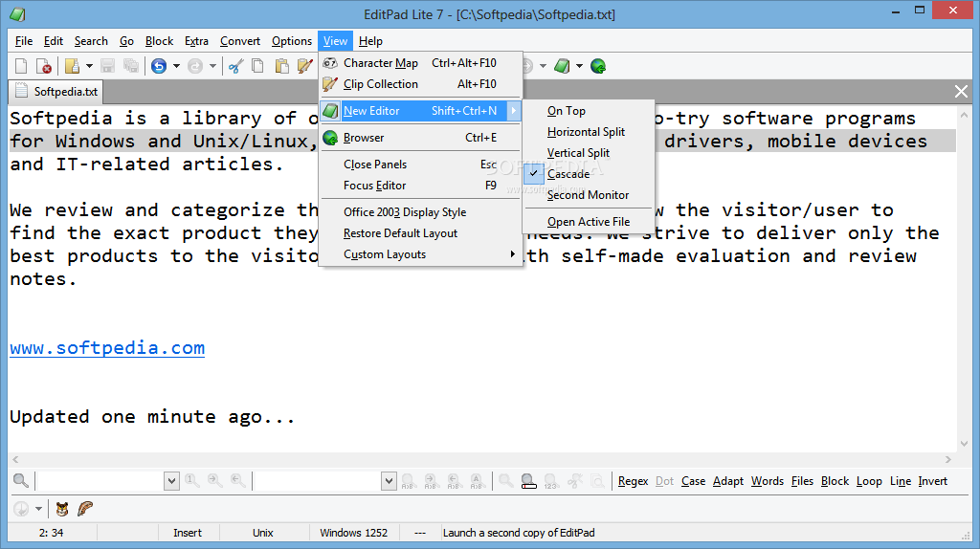Click the owl icon in bottom toolbar
980x549 pixels.
[62, 509]
